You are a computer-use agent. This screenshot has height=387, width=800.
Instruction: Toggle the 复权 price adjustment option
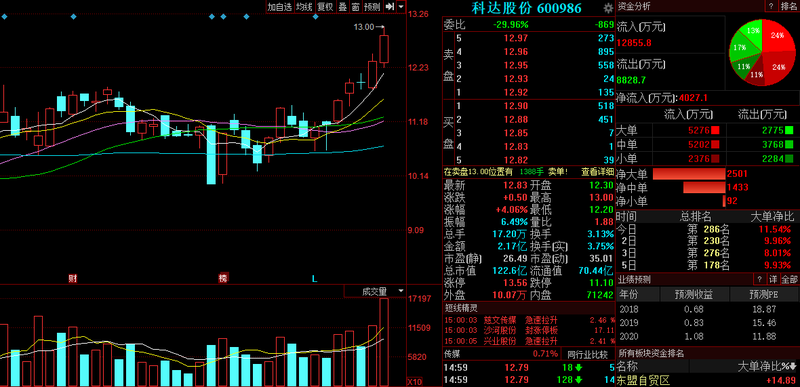pyautogui.click(x=325, y=7)
